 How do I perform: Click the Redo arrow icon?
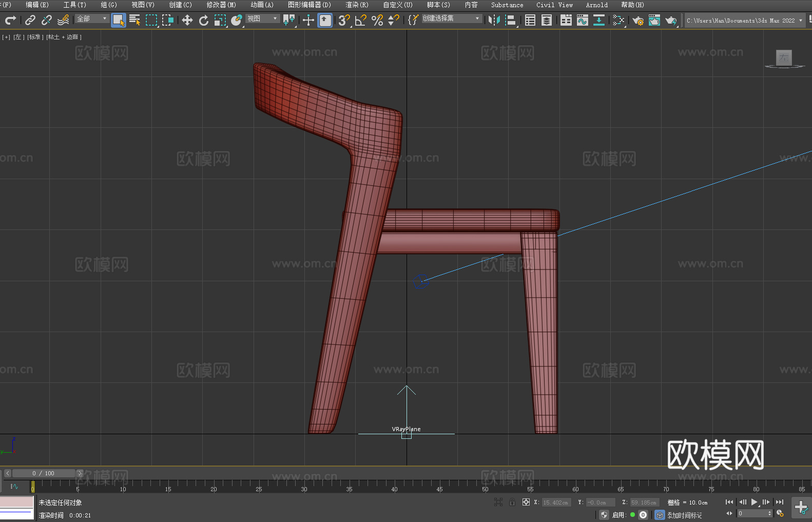tap(10, 20)
